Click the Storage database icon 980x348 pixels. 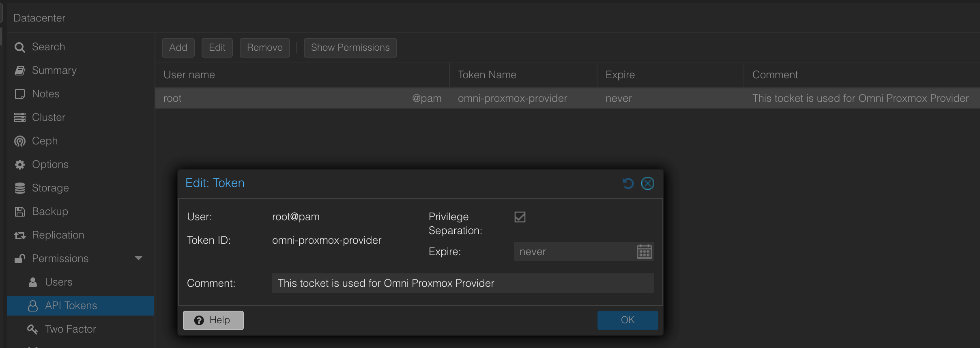tap(19, 188)
